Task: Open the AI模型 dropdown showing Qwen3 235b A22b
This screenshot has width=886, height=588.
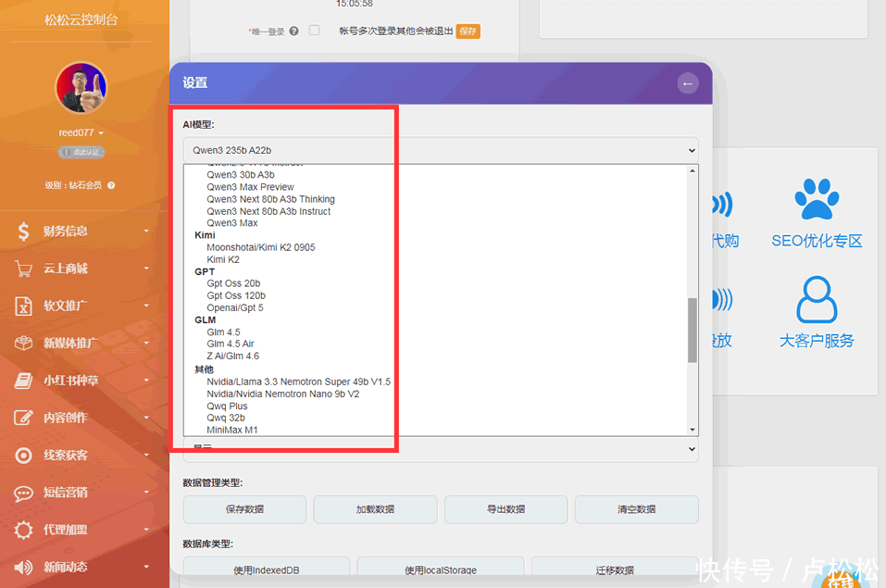Action: (440, 150)
